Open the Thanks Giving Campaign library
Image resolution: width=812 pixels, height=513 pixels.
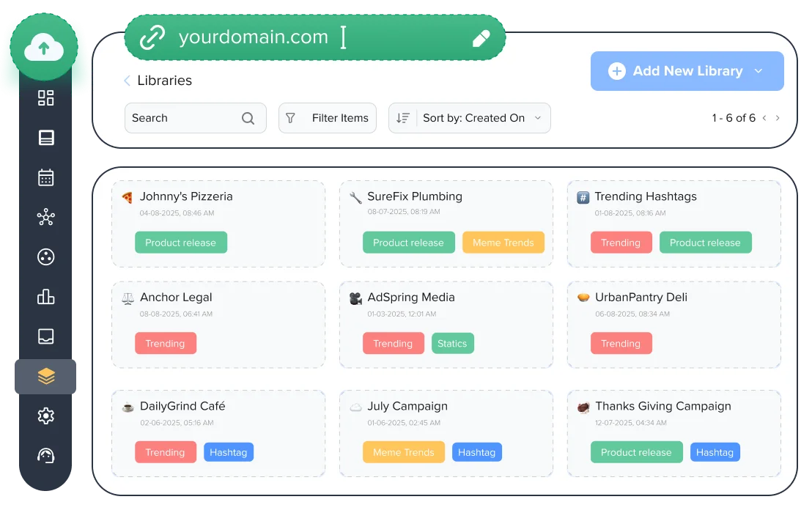(x=662, y=406)
